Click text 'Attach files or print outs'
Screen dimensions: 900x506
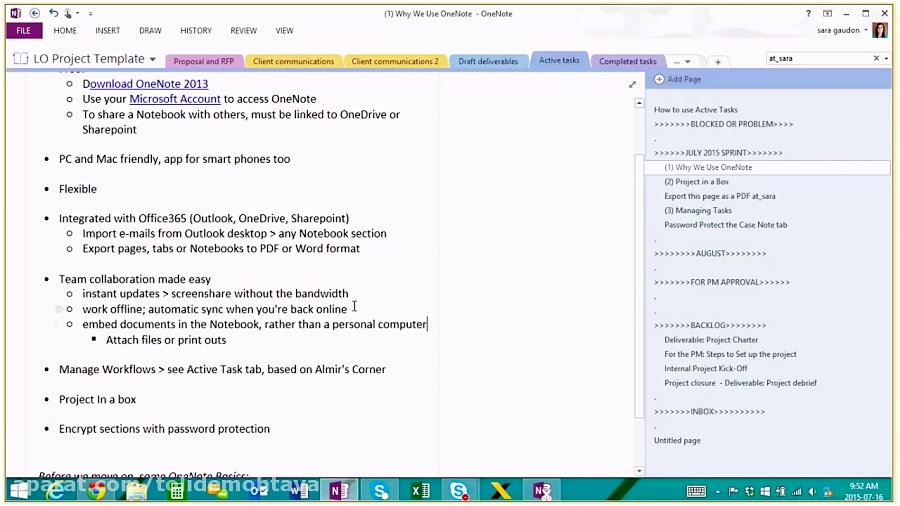coord(166,340)
